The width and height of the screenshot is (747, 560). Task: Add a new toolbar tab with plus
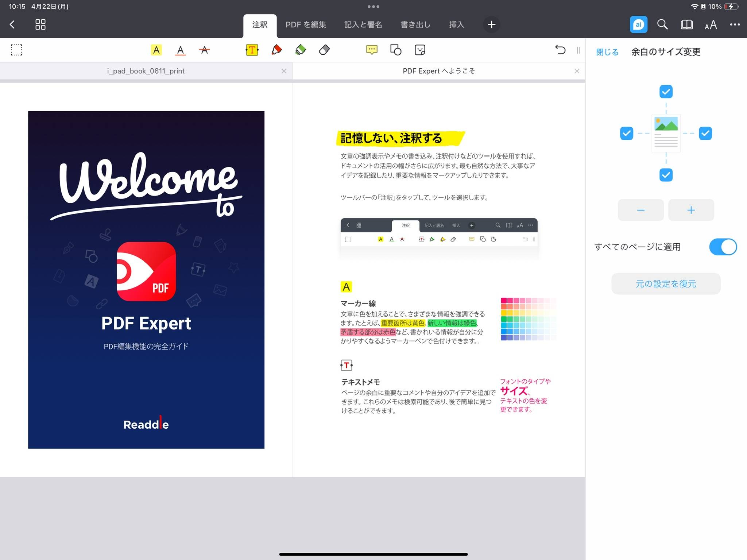tap(491, 24)
